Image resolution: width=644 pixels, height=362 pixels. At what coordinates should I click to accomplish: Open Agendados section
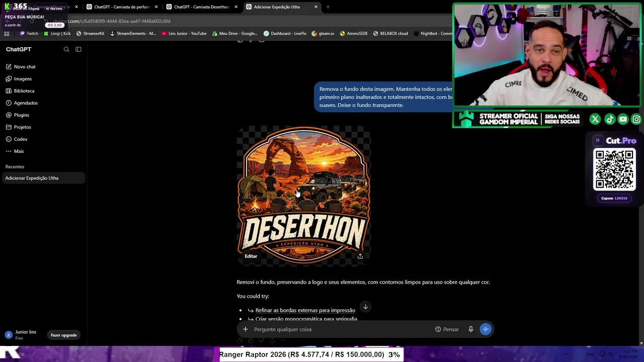tap(26, 103)
